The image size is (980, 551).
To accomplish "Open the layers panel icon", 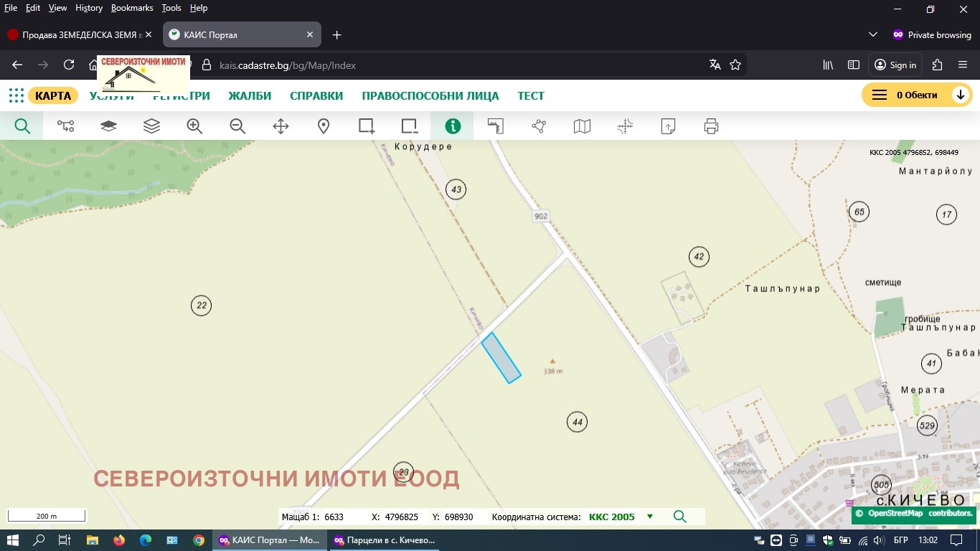I will pos(151,126).
